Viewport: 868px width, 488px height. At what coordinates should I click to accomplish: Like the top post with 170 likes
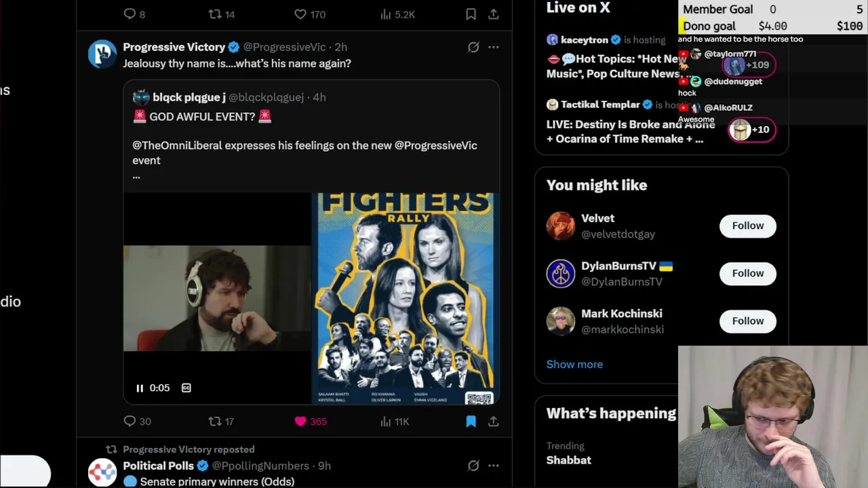click(x=300, y=14)
